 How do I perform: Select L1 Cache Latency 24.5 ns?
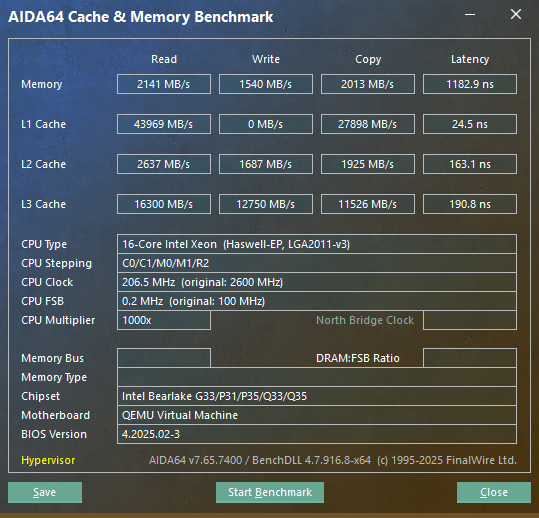(470, 124)
